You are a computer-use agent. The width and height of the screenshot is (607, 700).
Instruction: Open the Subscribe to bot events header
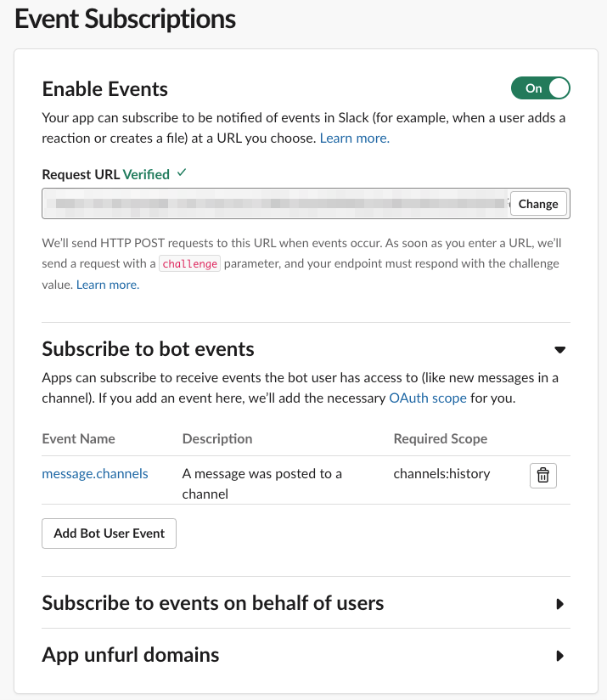(x=147, y=348)
